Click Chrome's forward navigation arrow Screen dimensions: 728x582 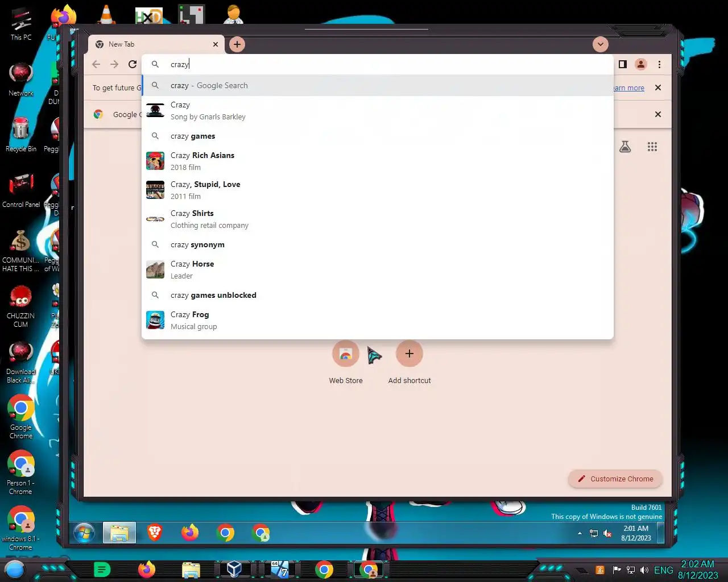pyautogui.click(x=114, y=64)
